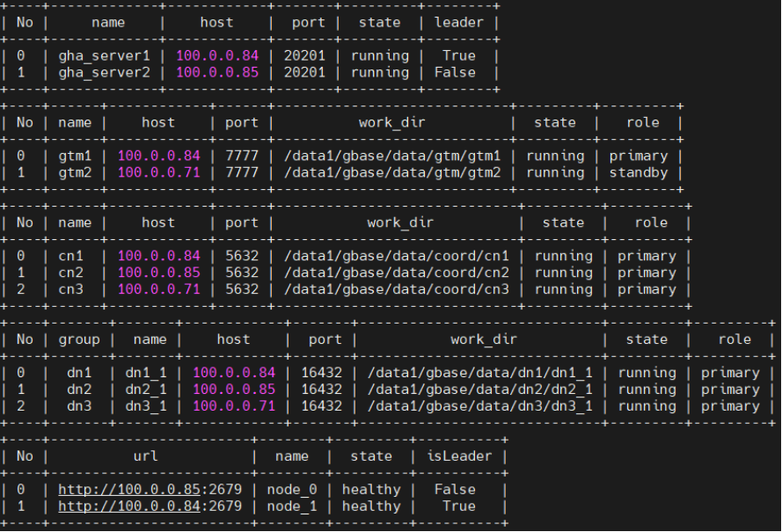Open the http://100.0.0.84:2679 URL for node_1

(x=150, y=506)
